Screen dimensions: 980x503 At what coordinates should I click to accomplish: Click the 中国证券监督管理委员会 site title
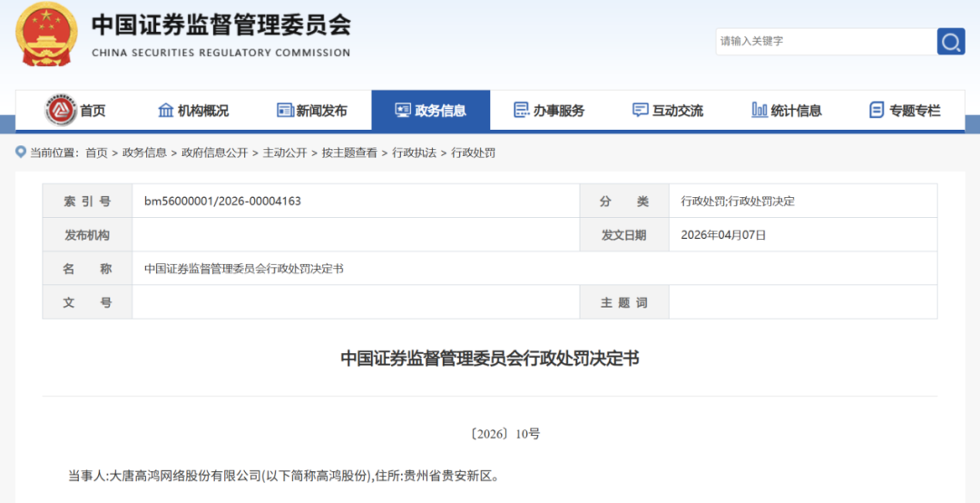[221, 25]
